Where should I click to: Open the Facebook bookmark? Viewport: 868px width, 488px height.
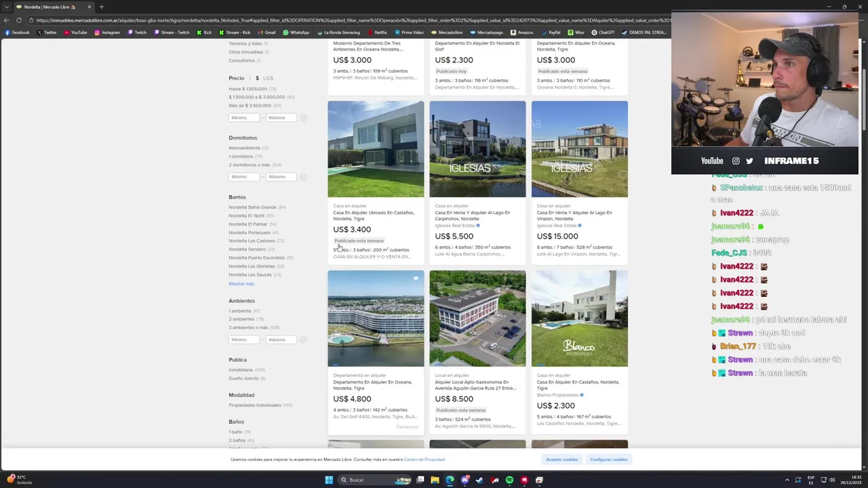pos(17,33)
